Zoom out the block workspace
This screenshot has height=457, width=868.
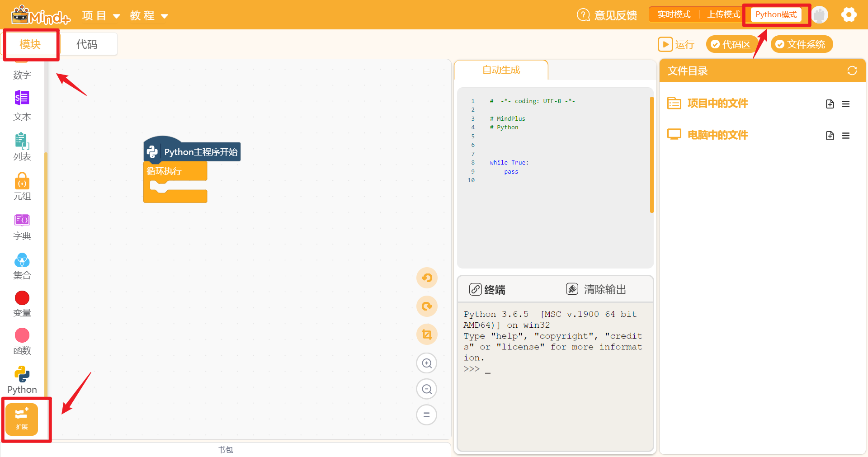pos(427,389)
